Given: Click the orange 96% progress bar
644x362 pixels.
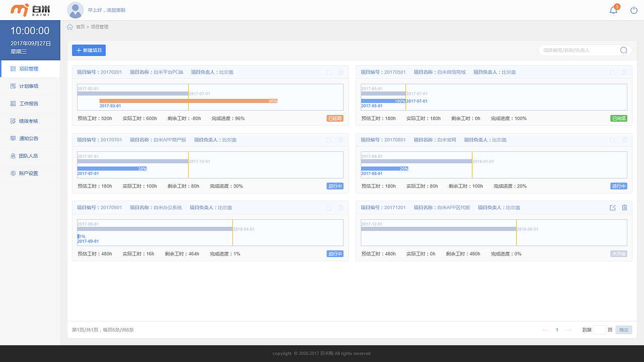Looking at the screenshot, I should [x=188, y=101].
